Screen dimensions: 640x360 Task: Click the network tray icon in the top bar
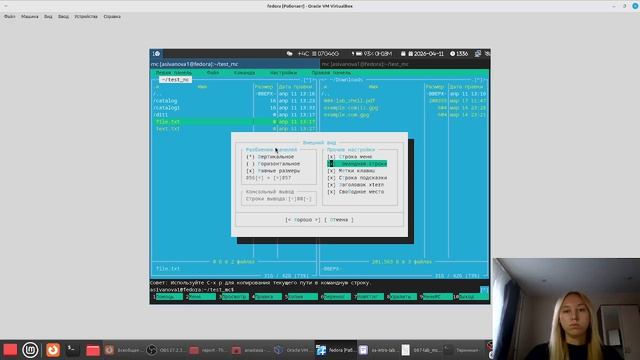point(478,53)
